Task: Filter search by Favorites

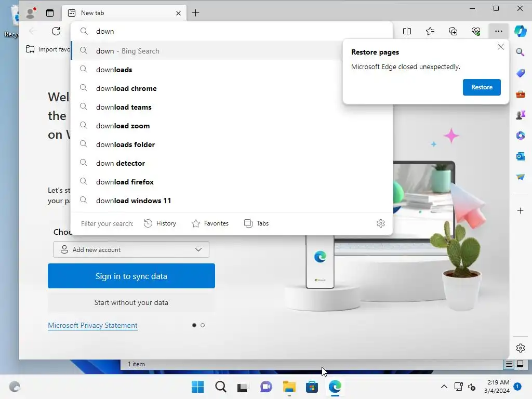Action: 210,223
